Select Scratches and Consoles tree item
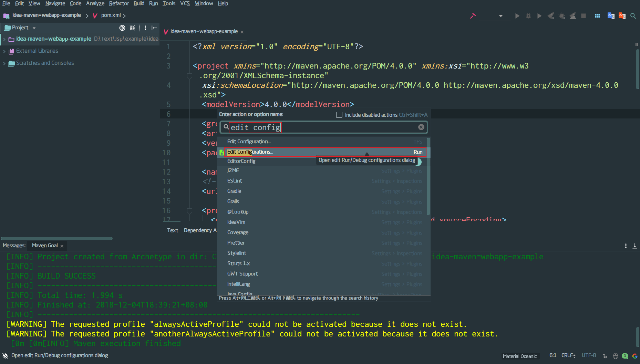 [45, 63]
